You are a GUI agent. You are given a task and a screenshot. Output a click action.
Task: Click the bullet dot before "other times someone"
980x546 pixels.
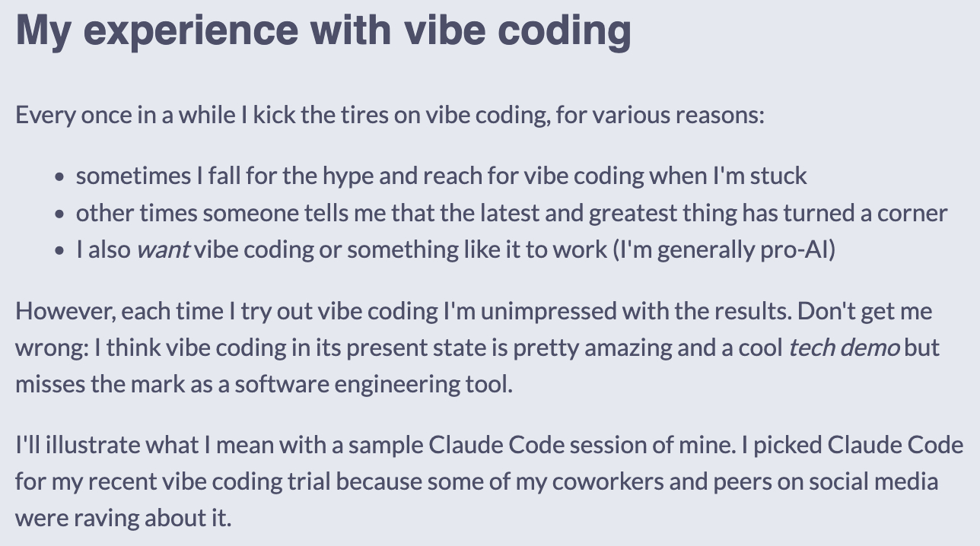pos(59,214)
